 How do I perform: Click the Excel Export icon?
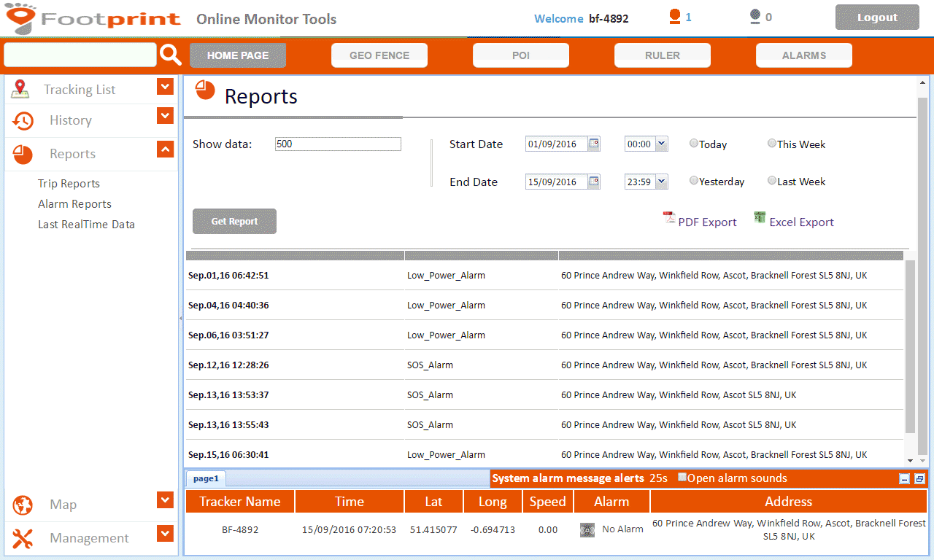[760, 218]
